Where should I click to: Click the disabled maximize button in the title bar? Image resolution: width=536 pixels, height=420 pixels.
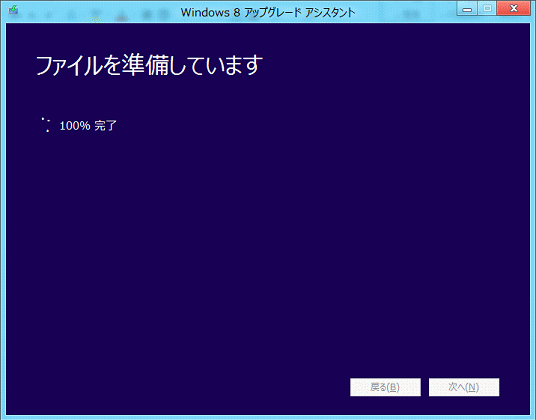click(487, 8)
